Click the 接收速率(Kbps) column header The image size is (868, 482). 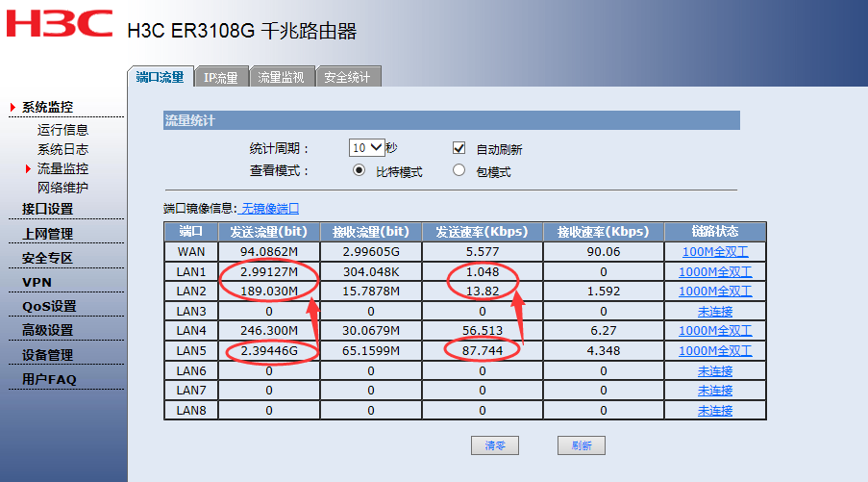coord(604,232)
